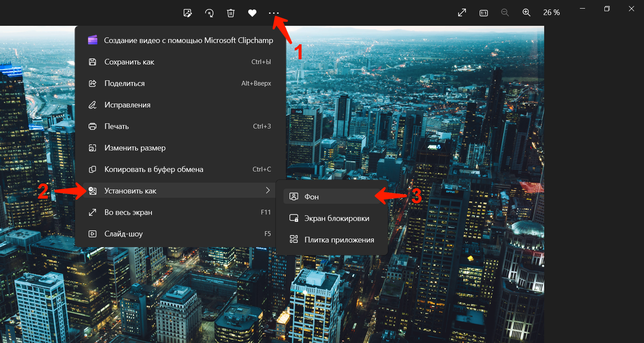Zoom out with the minus magnifier
Screen dimensions: 644x343
click(x=505, y=13)
